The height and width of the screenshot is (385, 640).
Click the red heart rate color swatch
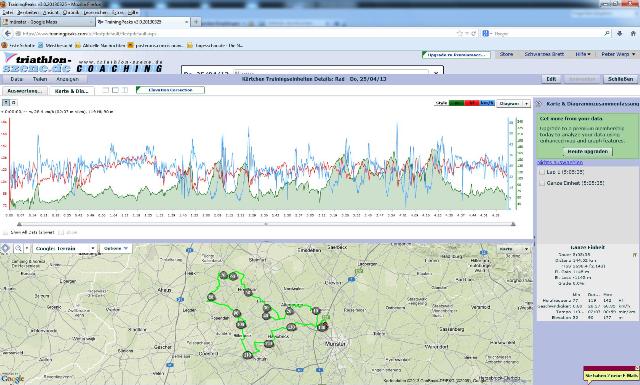click(471, 103)
